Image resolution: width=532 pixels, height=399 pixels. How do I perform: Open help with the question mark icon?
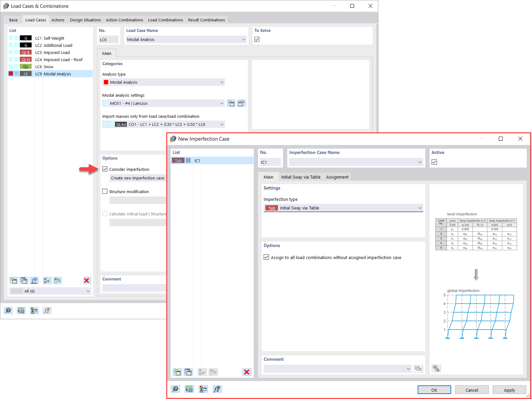tap(175, 389)
